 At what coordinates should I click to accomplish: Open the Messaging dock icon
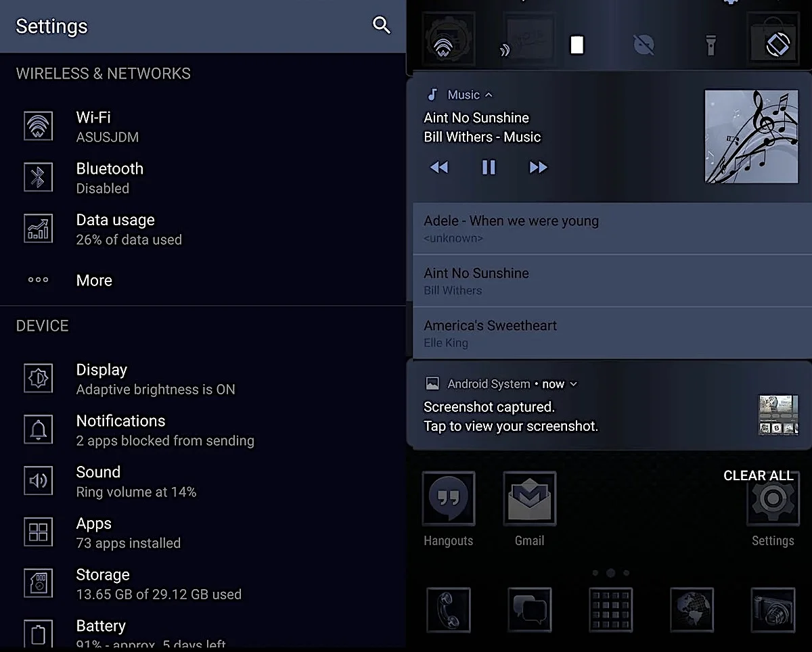pyautogui.click(x=529, y=609)
